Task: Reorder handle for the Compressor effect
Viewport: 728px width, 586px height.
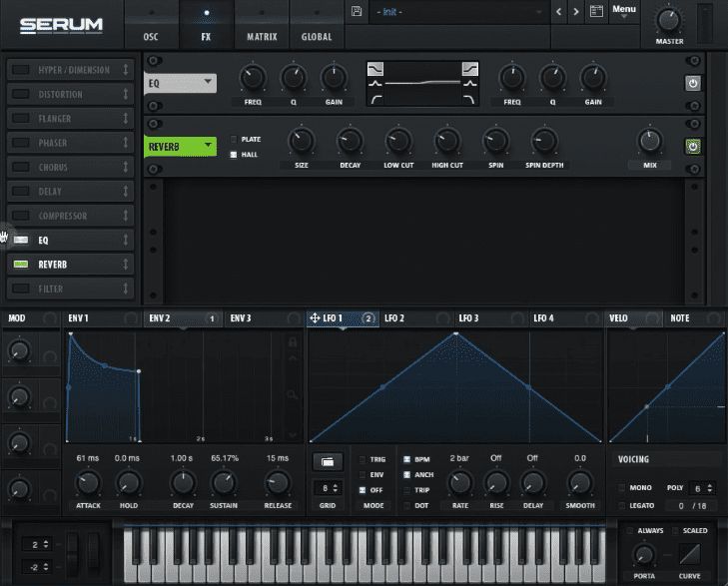Action: [126, 216]
